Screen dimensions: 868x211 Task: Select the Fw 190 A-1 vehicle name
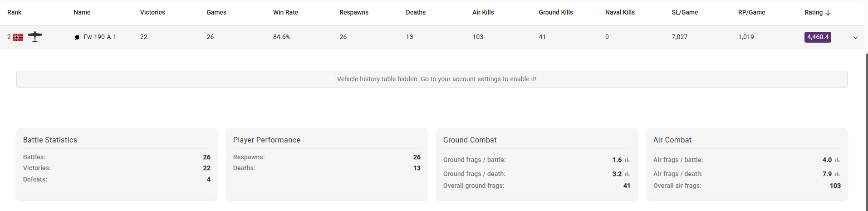point(100,37)
